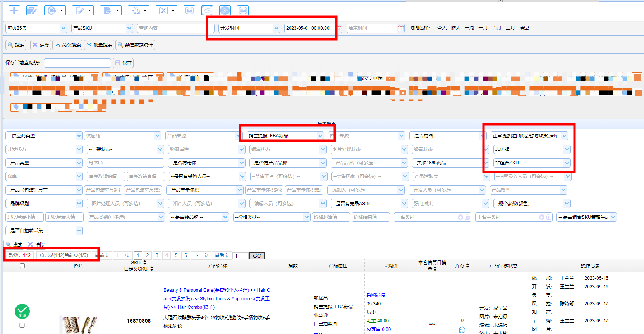Viewport: 644px width, 334px height.
Task: Click the copy-documents toolbar icon
Action: [139, 10]
